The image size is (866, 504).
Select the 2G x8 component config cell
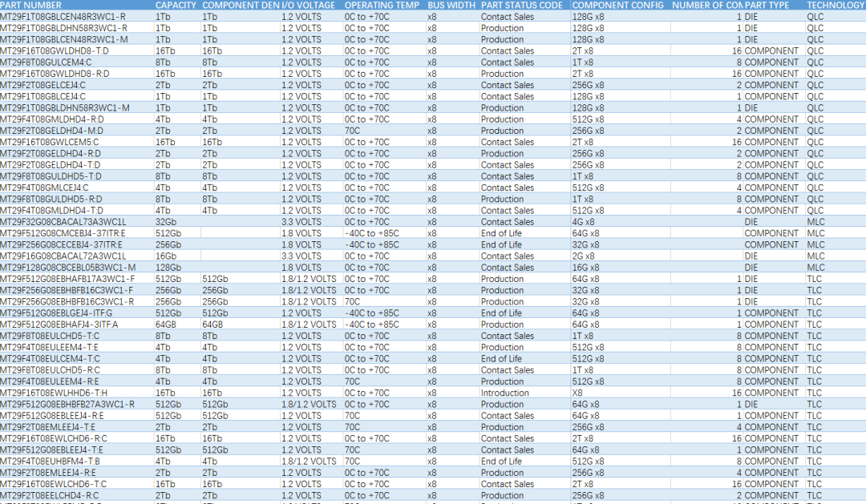(583, 256)
